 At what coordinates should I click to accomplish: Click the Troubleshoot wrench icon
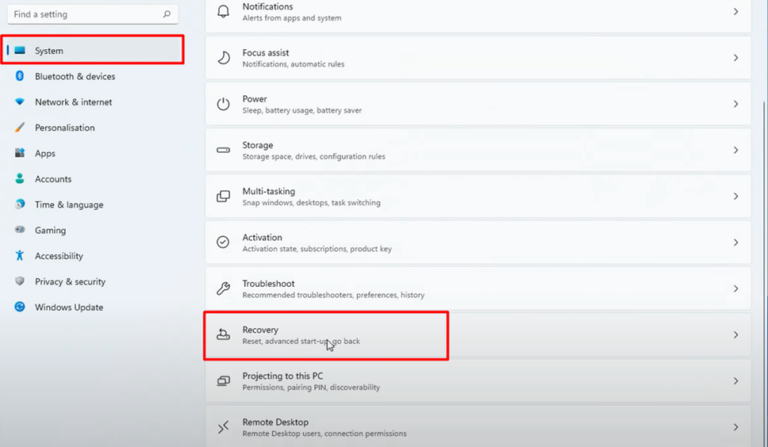[x=223, y=289]
